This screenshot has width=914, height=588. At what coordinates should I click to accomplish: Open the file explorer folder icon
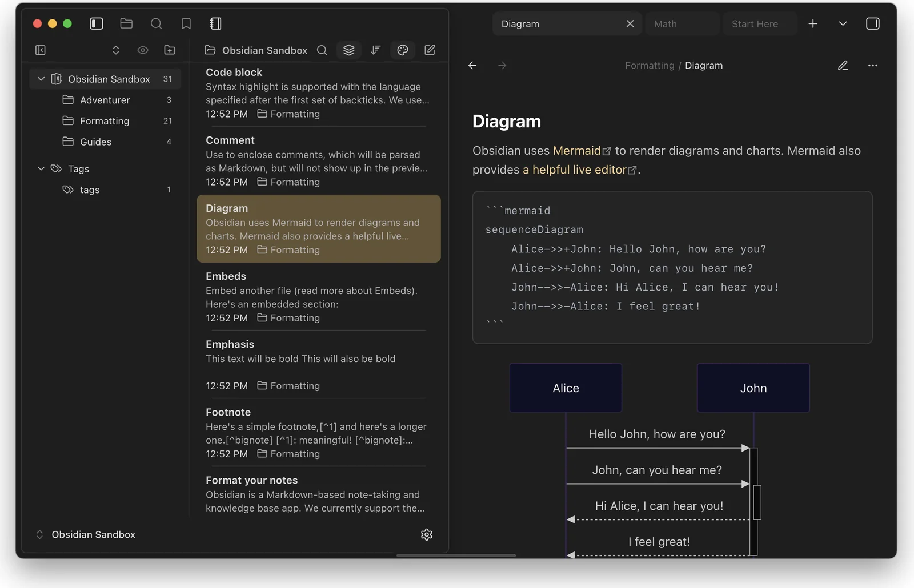(x=126, y=23)
